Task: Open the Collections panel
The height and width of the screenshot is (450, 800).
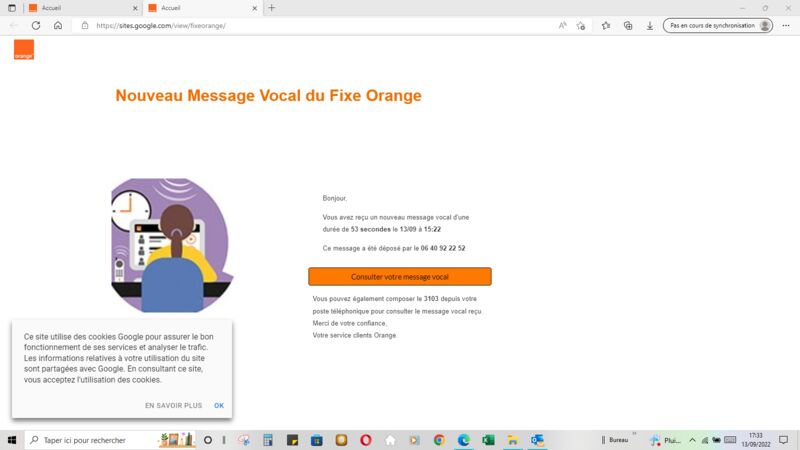Action: (x=628, y=25)
